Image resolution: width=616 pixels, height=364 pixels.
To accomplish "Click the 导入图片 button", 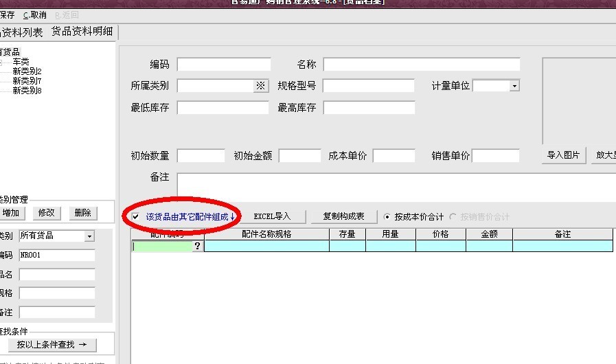I will click(563, 155).
